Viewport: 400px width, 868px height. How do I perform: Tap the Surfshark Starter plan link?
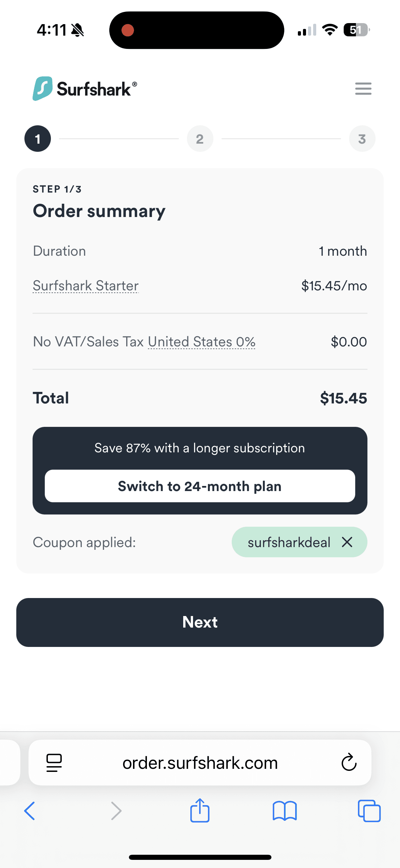point(85,286)
